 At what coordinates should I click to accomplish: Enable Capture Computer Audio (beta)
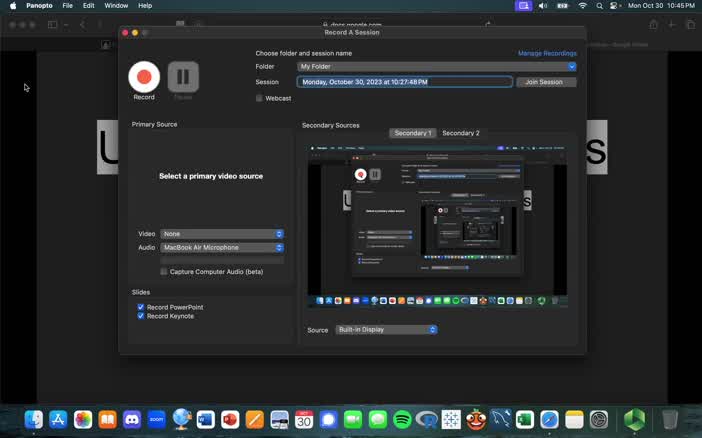[164, 272]
